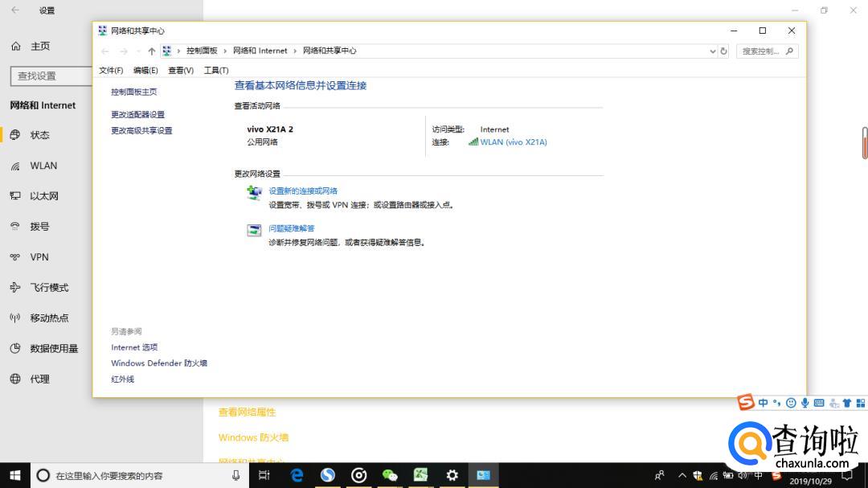Open Wi-Fi network tray icon
Image resolution: width=868 pixels, height=488 pixels.
coord(714,475)
